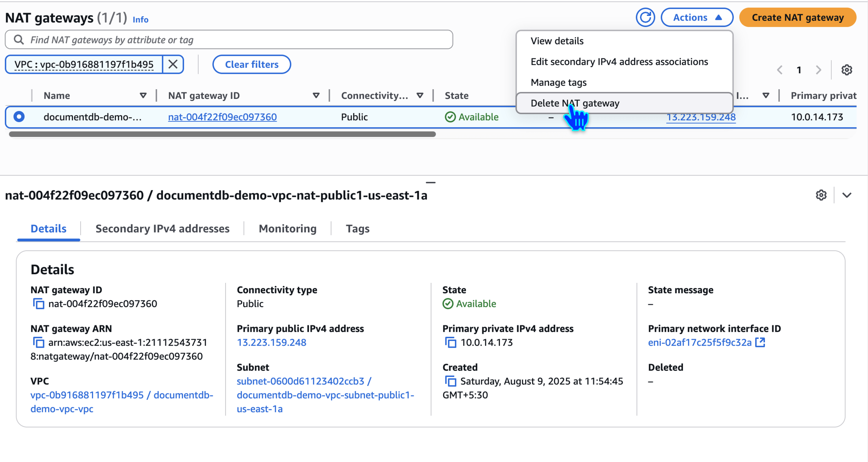
Task: Remove the VPC filter chip
Action: click(173, 64)
